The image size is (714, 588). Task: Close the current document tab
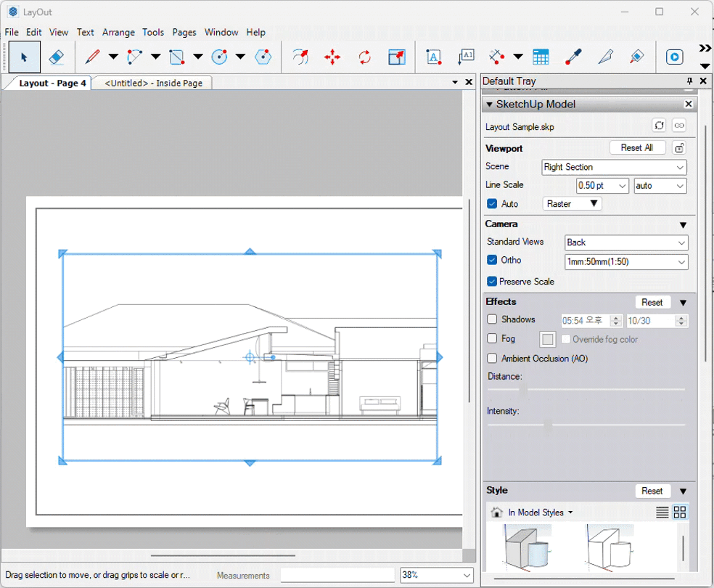469,82
